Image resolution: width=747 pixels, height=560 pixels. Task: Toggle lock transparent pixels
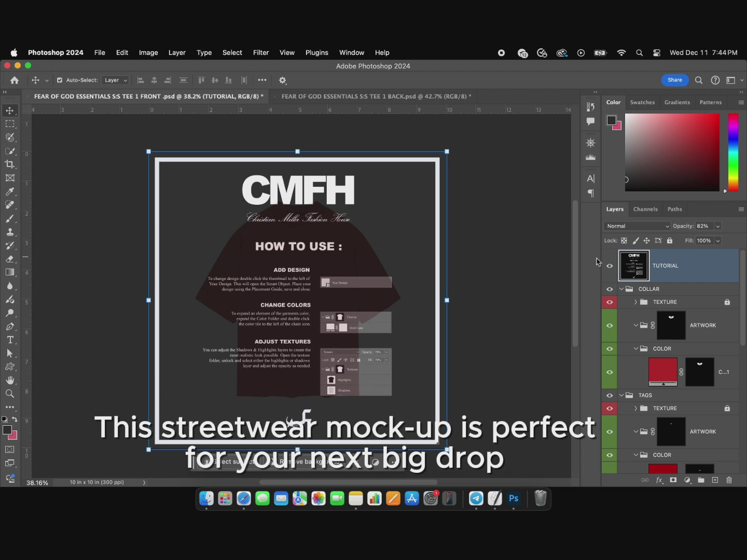click(624, 241)
